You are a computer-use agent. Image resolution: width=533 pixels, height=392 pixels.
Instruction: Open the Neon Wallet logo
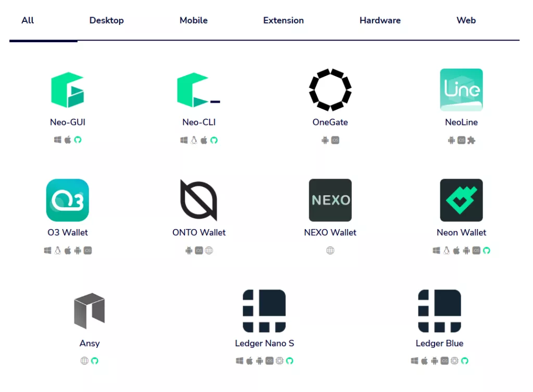click(x=461, y=200)
